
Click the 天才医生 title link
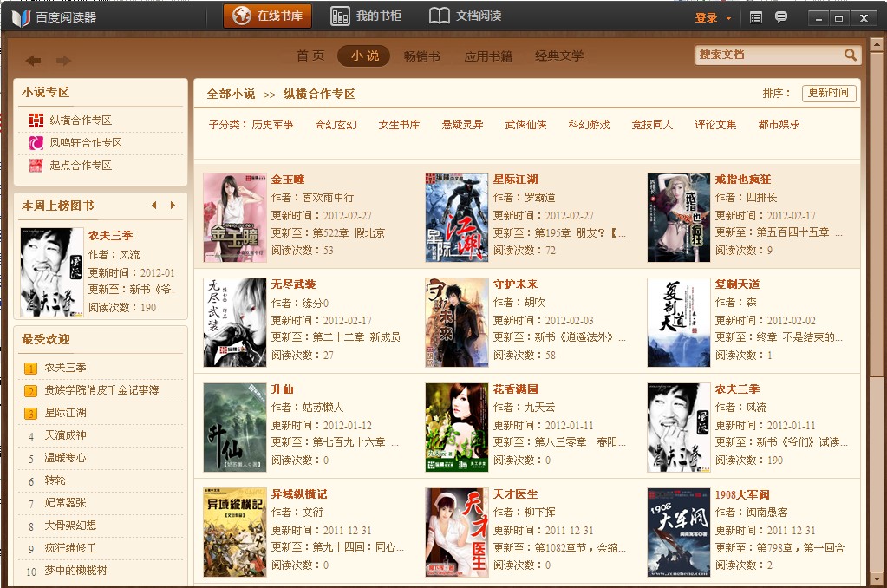(x=515, y=494)
